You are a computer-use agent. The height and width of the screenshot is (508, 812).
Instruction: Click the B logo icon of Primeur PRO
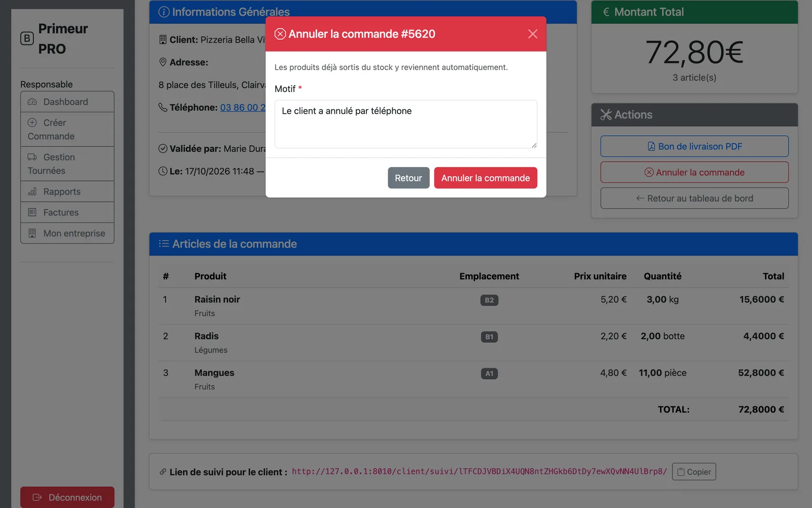(27, 39)
